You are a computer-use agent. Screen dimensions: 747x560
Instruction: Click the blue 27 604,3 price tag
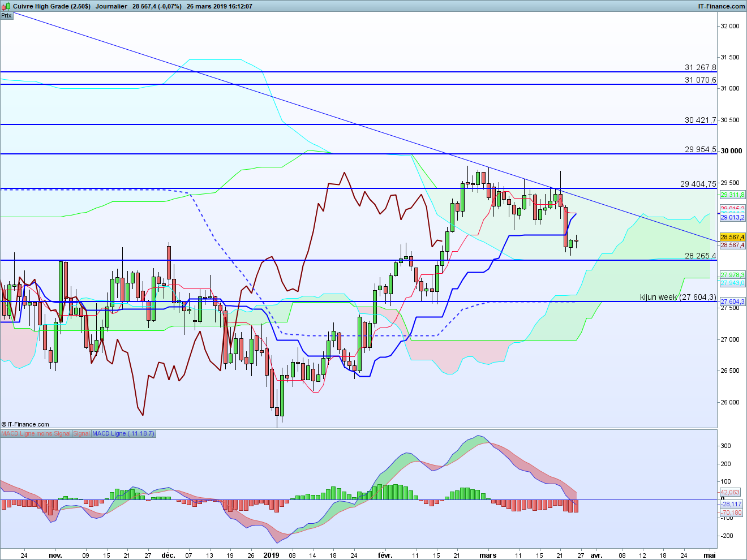[732, 301]
